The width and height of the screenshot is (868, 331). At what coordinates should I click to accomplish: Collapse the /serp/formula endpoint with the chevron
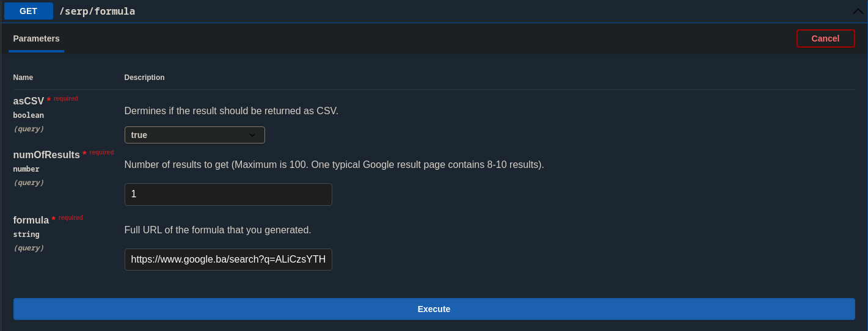[x=857, y=11]
